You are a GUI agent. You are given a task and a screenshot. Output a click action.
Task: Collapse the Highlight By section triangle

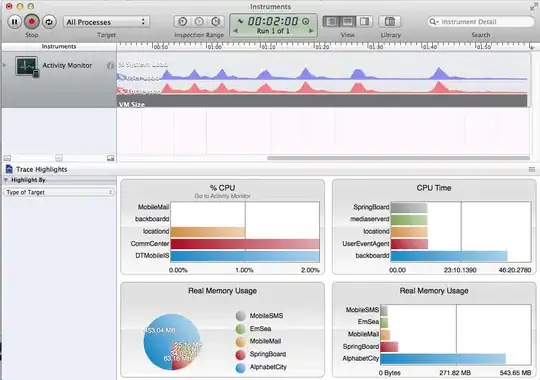(x=6, y=180)
